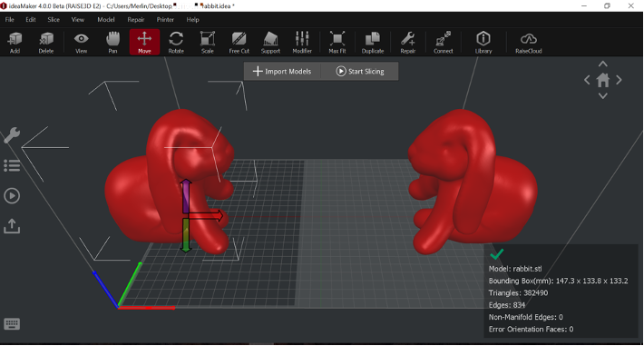Click the green checkmark in model info panel
The width and height of the screenshot is (644, 346).
click(x=496, y=254)
